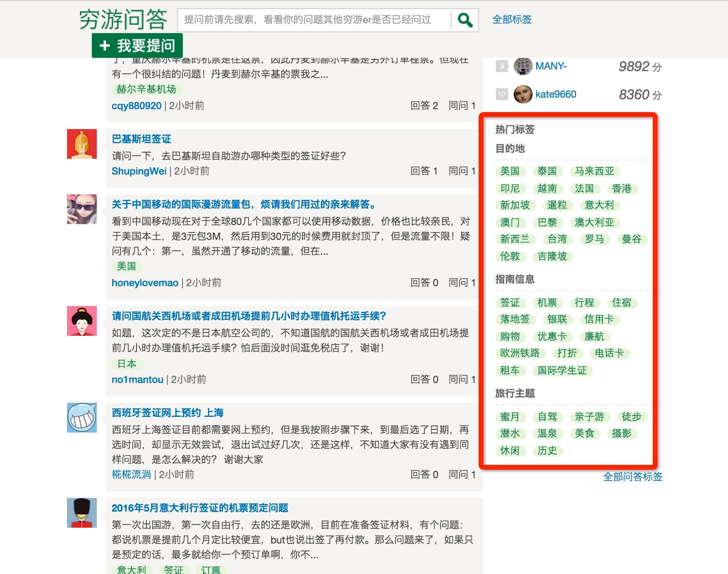Select hot tag 泰国
The width and height of the screenshot is (728, 574).
tap(547, 171)
